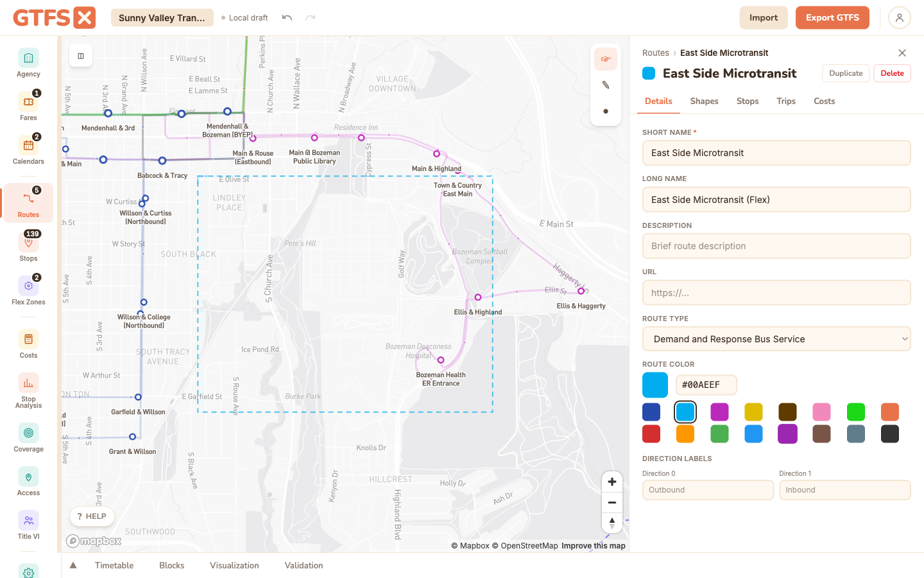Image resolution: width=924 pixels, height=578 pixels.
Task: Click the undo arrow
Action: 287,18
